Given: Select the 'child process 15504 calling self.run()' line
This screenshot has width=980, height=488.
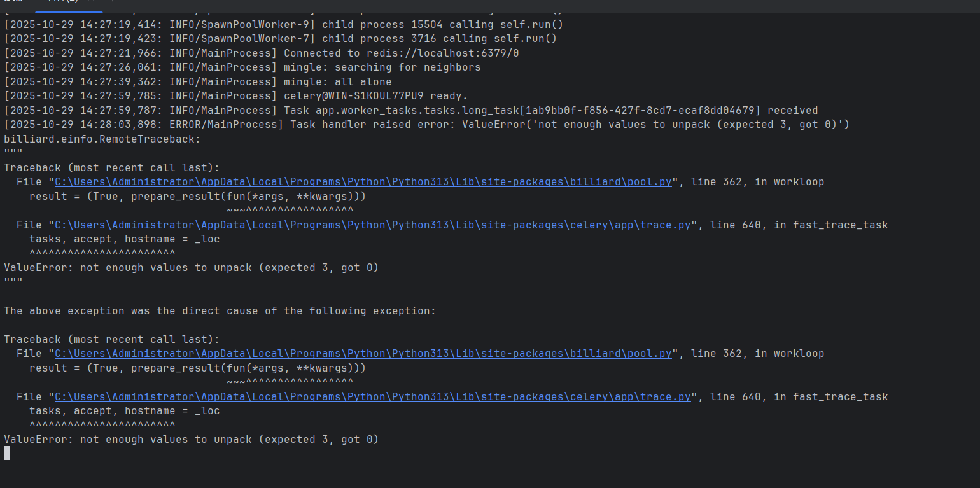Looking at the screenshot, I should (284, 24).
